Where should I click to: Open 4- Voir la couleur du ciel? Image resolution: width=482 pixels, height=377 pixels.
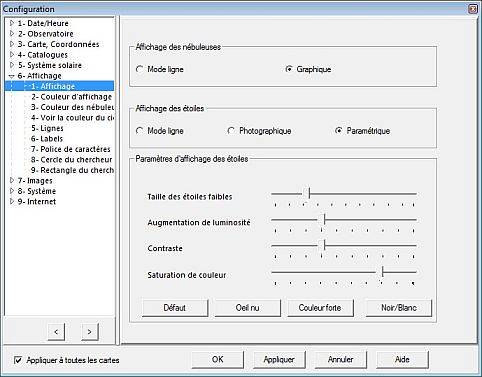pyautogui.click(x=72, y=118)
